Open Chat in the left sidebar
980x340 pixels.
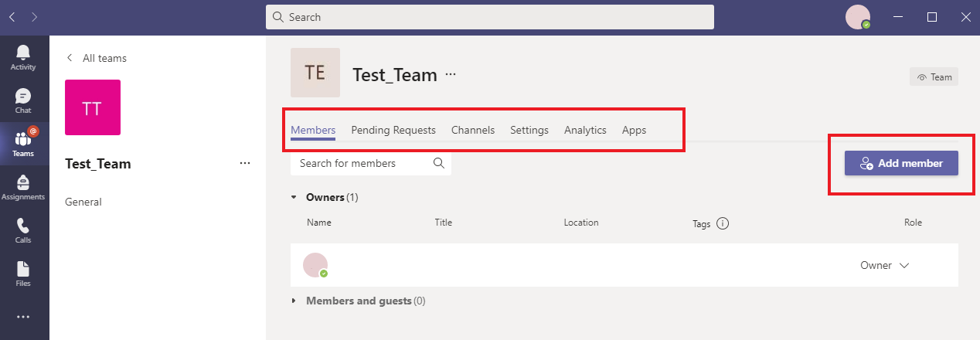click(23, 100)
